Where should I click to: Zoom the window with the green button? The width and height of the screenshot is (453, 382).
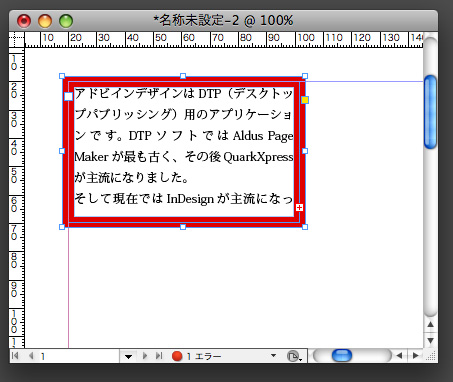66,21
